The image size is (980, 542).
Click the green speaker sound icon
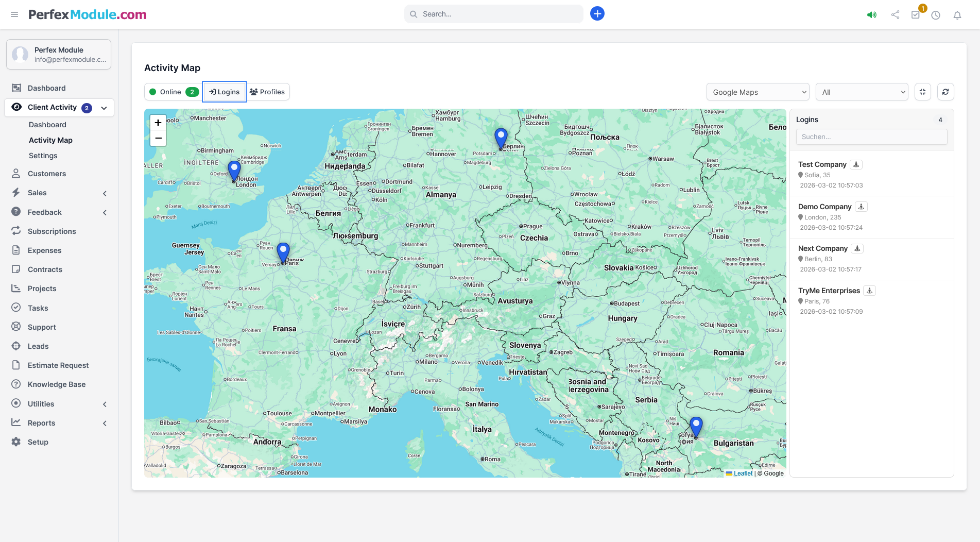click(x=871, y=15)
